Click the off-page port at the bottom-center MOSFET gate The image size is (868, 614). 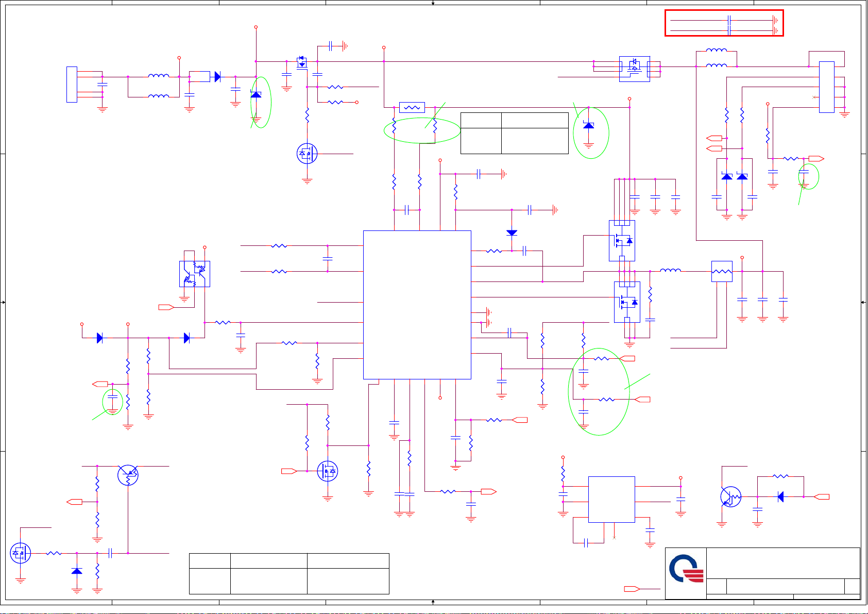(289, 471)
